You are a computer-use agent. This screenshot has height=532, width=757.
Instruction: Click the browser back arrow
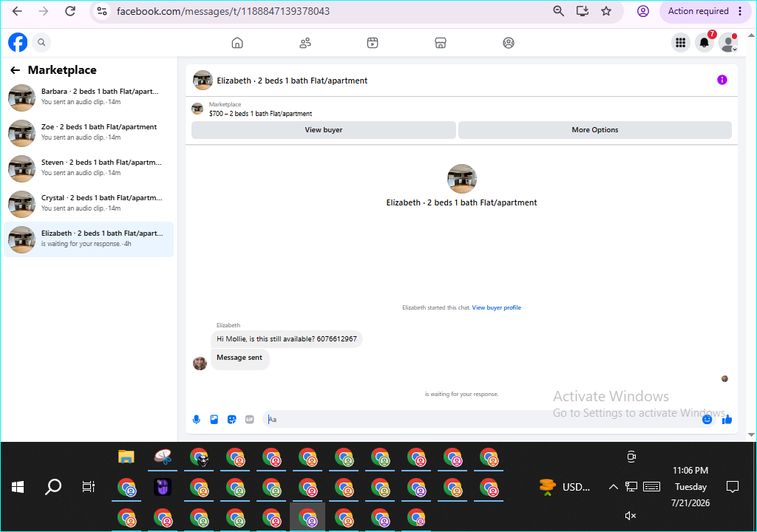click(x=18, y=11)
